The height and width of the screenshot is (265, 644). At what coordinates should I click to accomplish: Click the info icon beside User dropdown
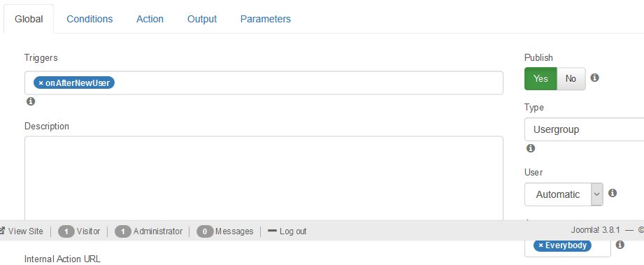tap(613, 193)
